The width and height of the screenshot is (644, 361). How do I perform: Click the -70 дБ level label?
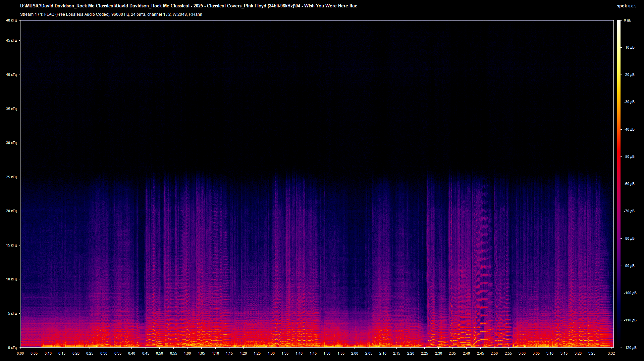(629, 211)
